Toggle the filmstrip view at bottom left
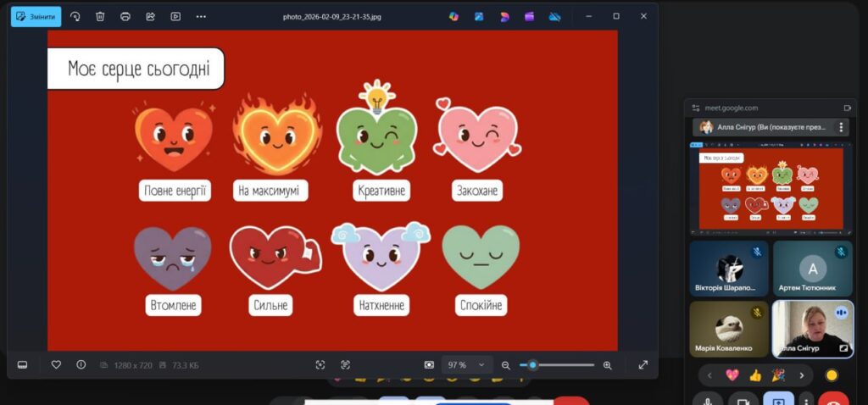The image size is (868, 405). coord(23,364)
